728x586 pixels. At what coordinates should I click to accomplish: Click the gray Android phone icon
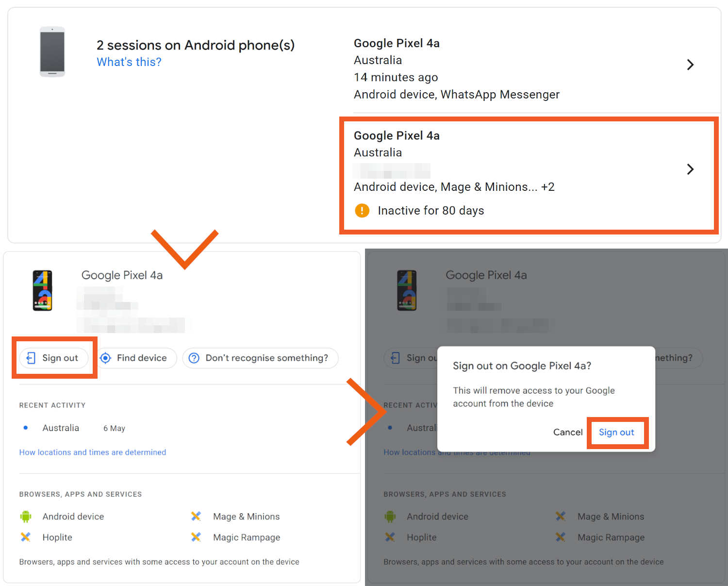tap(52, 52)
